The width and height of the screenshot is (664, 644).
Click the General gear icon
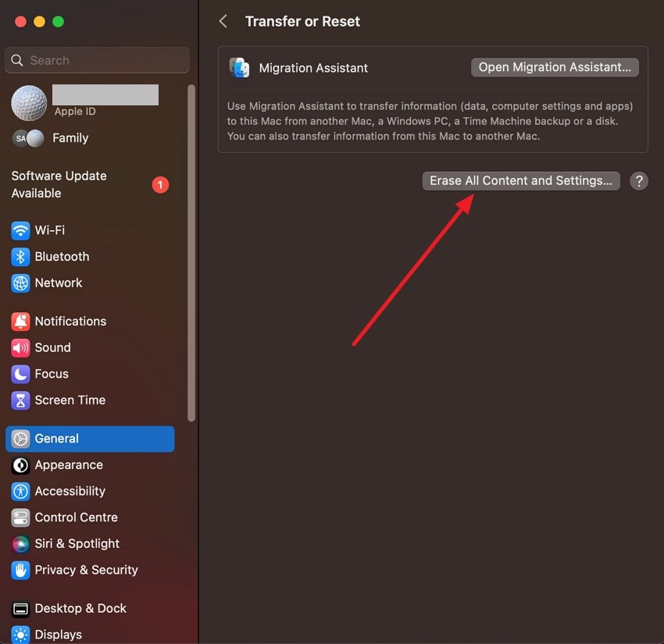pyautogui.click(x=20, y=439)
